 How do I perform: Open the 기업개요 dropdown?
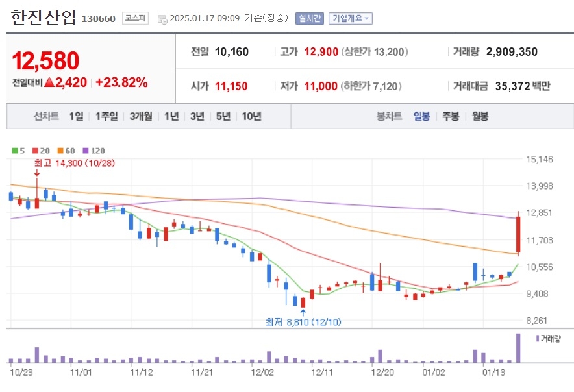(351, 18)
